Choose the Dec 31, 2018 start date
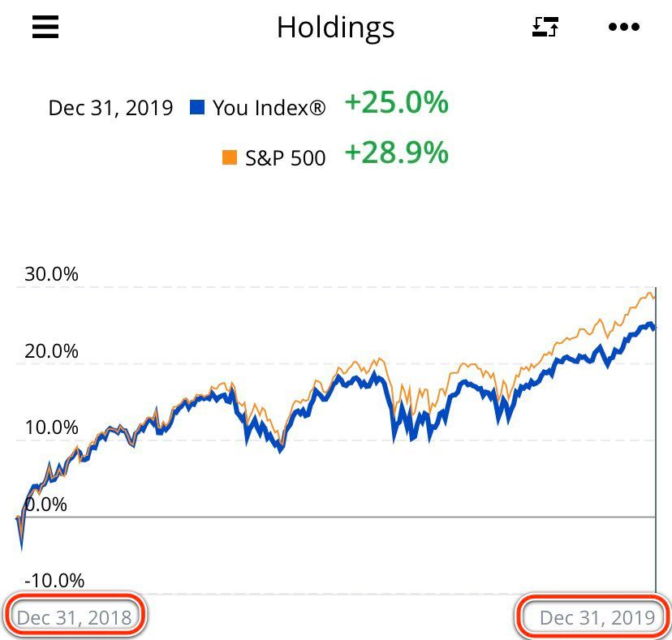The width and height of the screenshot is (672, 640). (x=75, y=617)
